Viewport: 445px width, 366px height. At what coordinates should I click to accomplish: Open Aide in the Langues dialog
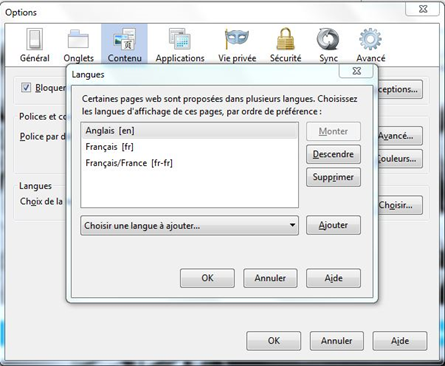[x=333, y=278]
